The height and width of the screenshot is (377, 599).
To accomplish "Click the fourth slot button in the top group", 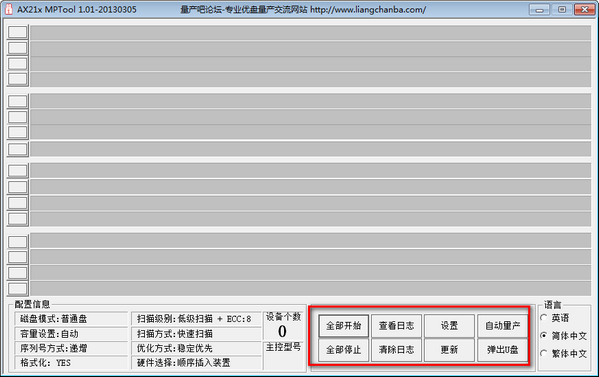I will click(x=18, y=79).
